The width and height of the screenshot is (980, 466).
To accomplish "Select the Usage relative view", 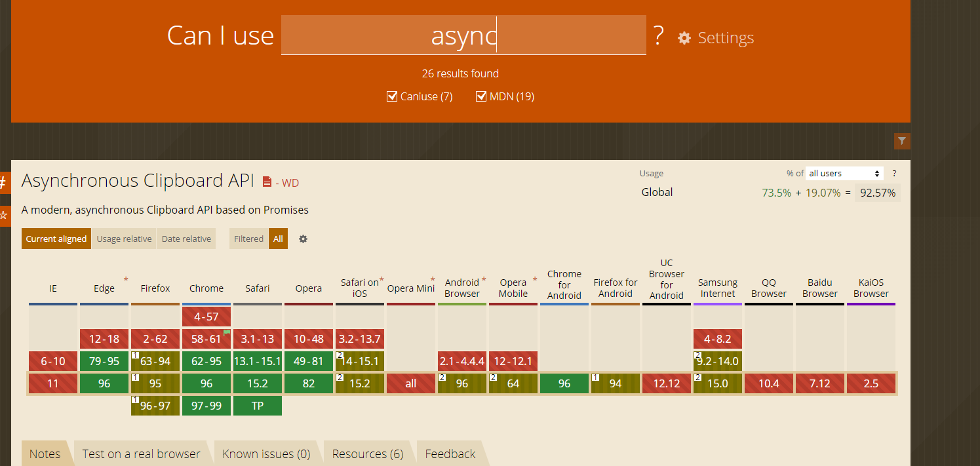I will (124, 239).
